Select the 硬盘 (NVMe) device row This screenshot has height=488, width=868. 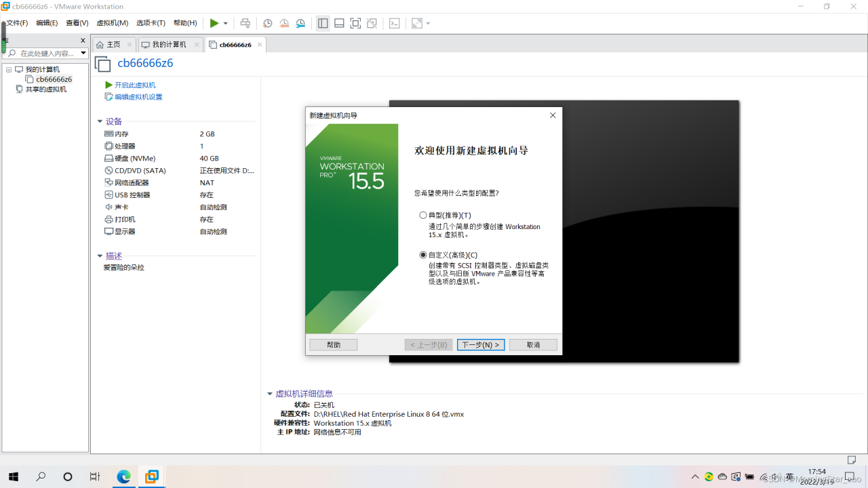179,159
